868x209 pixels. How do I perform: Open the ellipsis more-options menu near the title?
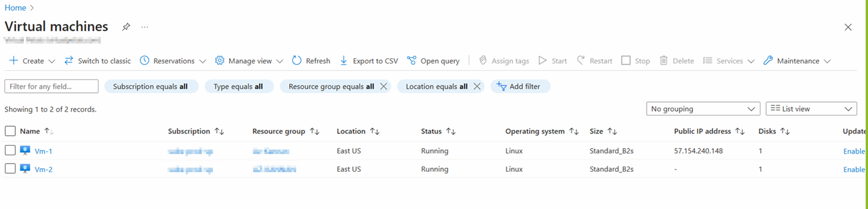pyautogui.click(x=145, y=27)
